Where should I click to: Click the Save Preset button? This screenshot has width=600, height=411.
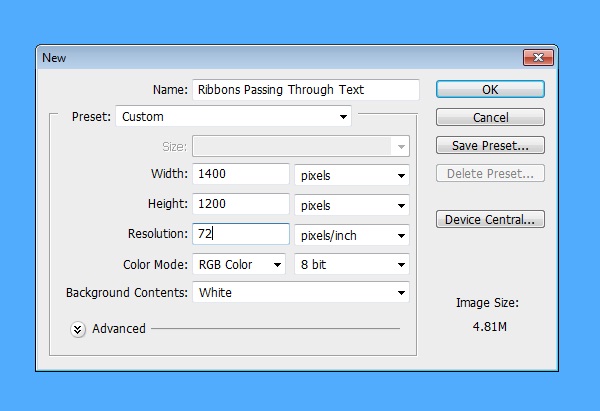[490, 146]
